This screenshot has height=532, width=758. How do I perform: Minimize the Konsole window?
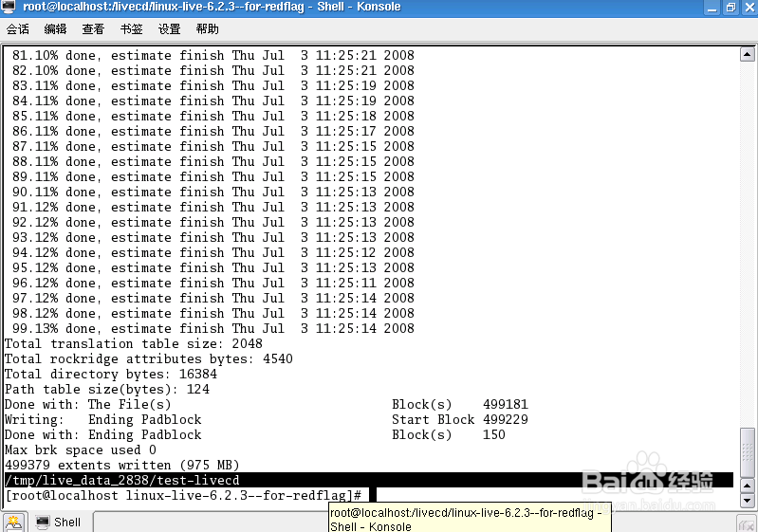712,8
